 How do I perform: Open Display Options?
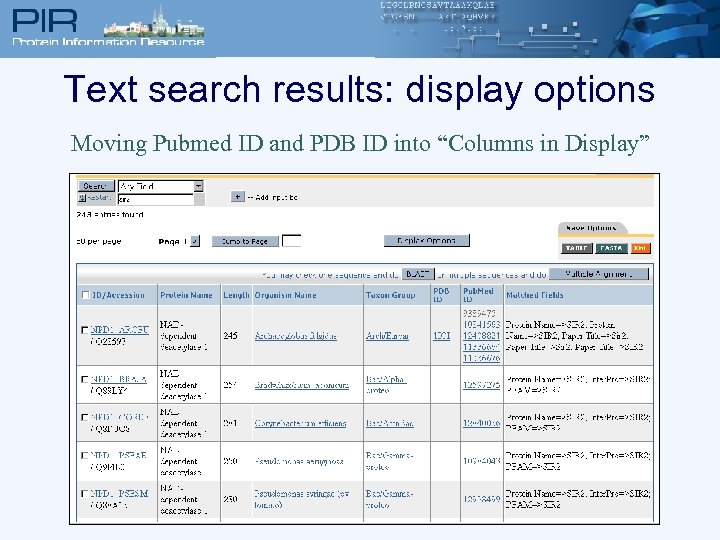click(x=427, y=241)
